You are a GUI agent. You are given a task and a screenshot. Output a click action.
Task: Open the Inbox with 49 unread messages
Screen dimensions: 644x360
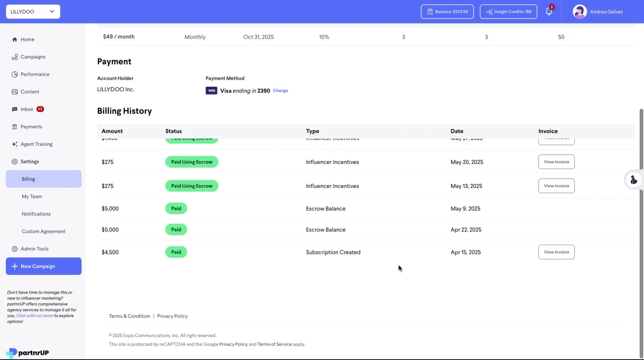[26, 109]
